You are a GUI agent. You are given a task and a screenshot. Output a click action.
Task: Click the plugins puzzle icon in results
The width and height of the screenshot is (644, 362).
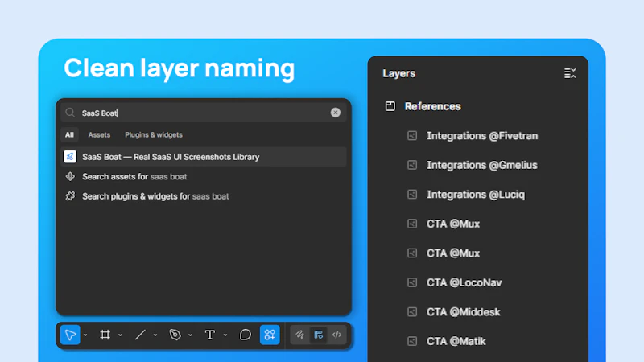tap(70, 196)
